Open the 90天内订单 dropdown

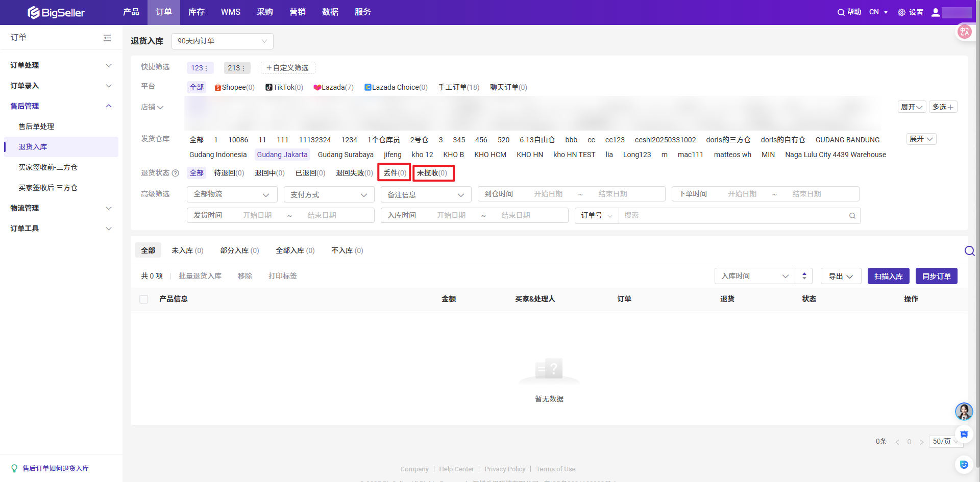(x=223, y=41)
